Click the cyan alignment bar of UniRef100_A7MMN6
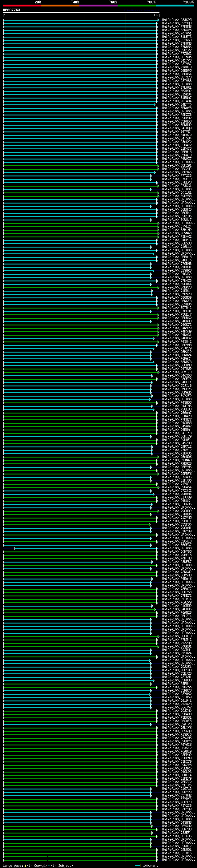 80,27
